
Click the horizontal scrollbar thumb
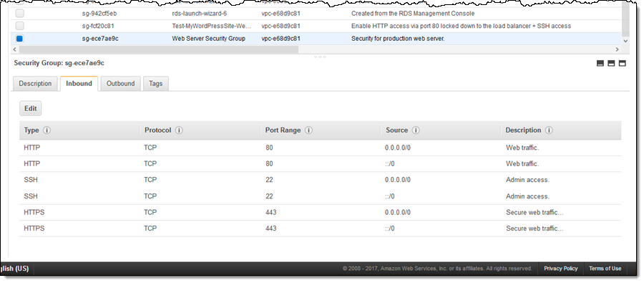point(158,49)
